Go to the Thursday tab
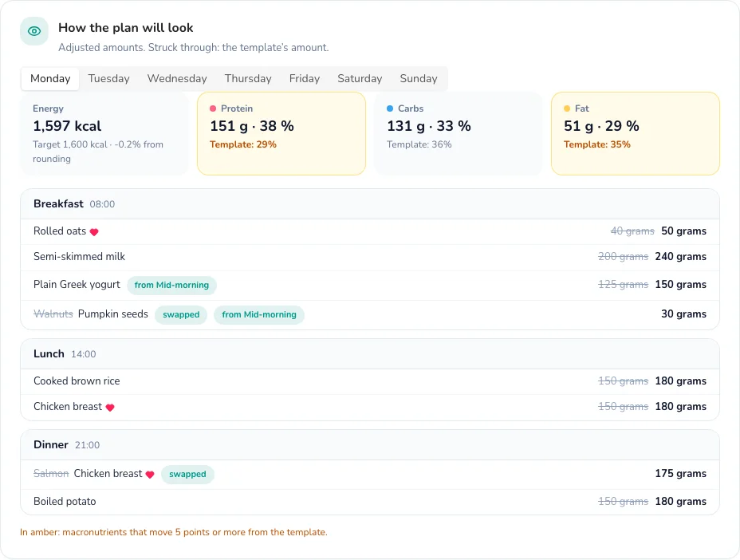Image resolution: width=740 pixels, height=560 pixels. point(248,78)
